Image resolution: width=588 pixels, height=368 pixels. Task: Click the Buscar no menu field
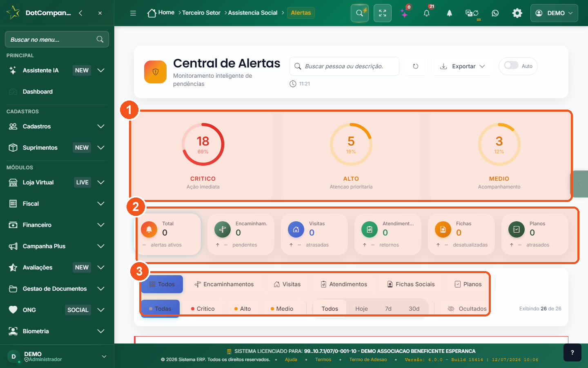[x=57, y=39]
